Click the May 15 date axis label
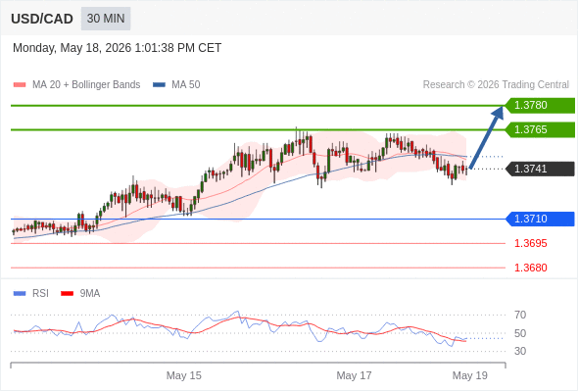The width and height of the screenshot is (578, 392). click(x=183, y=375)
